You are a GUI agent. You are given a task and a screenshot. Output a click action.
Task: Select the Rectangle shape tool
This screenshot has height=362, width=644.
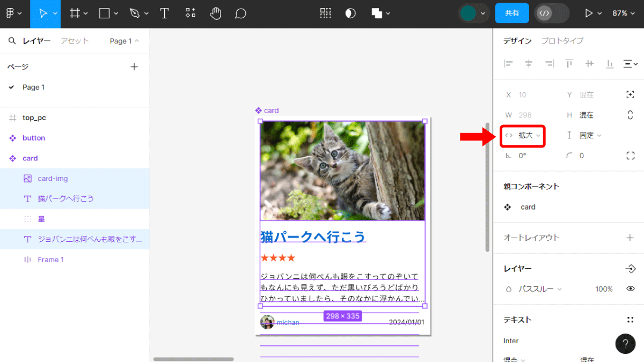click(105, 13)
